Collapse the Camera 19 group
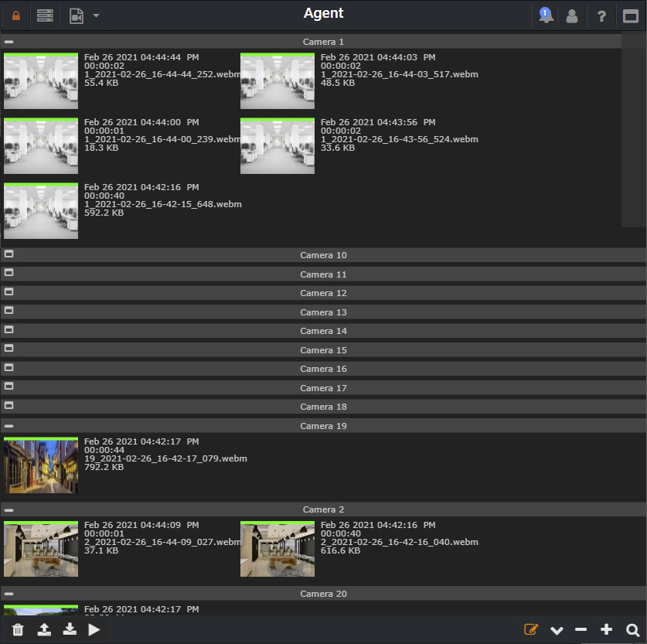 pos(9,426)
